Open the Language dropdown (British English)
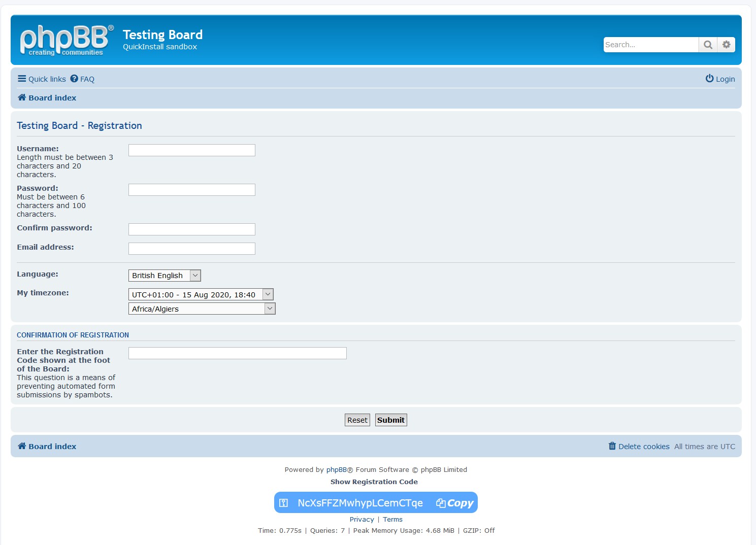The height and width of the screenshot is (545, 756). click(165, 276)
